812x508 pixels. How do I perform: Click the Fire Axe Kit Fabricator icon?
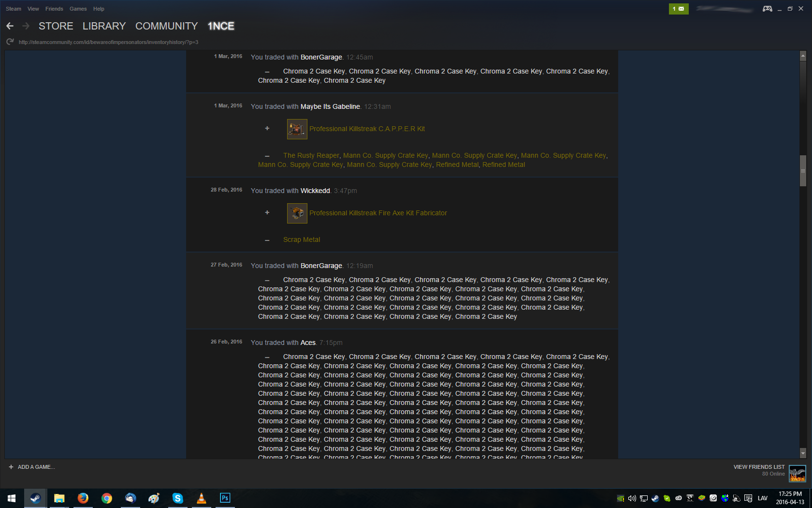(297, 213)
